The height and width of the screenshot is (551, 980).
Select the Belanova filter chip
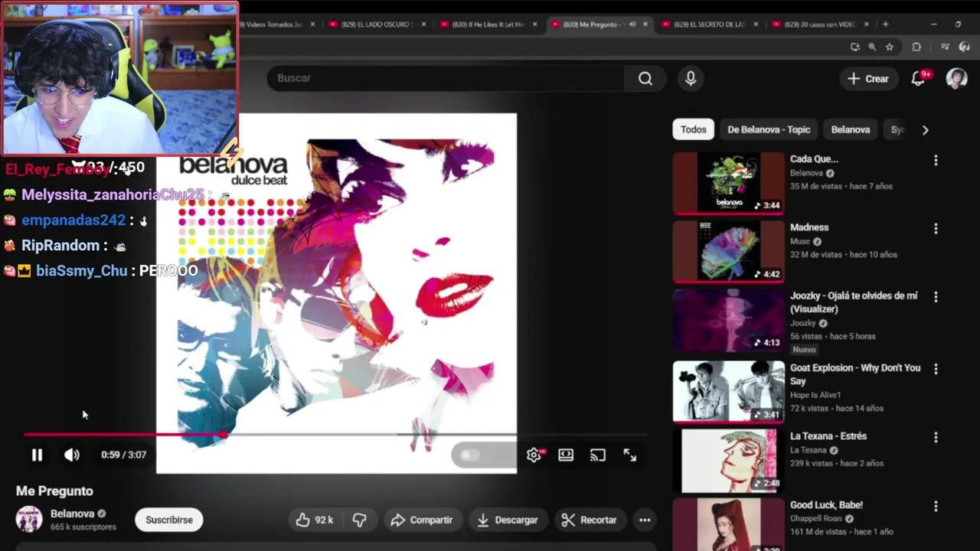point(851,129)
